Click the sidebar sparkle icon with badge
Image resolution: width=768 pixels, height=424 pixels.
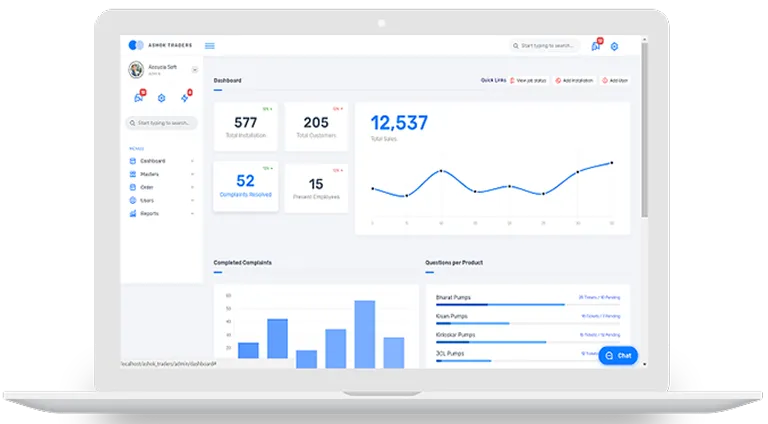(185, 98)
